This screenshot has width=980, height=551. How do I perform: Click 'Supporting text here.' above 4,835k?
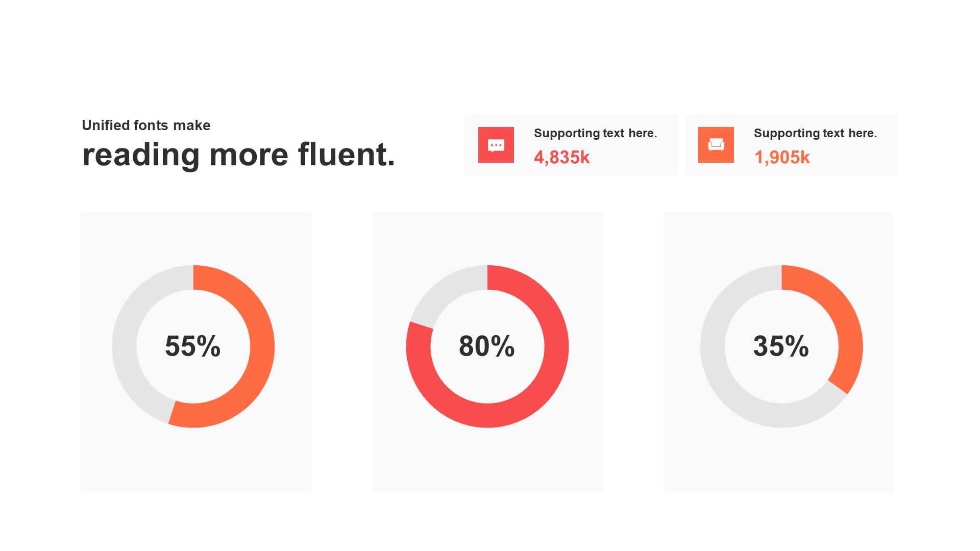point(596,133)
